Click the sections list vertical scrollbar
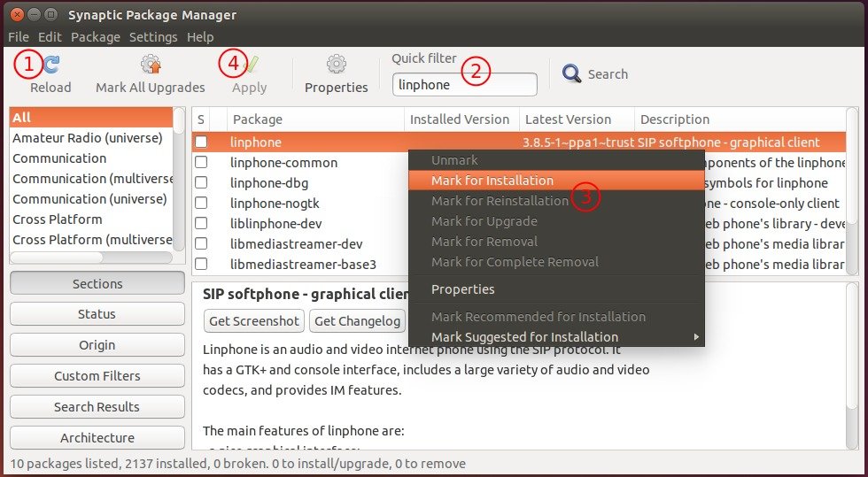The height and width of the screenshot is (477, 868). pyautogui.click(x=179, y=179)
